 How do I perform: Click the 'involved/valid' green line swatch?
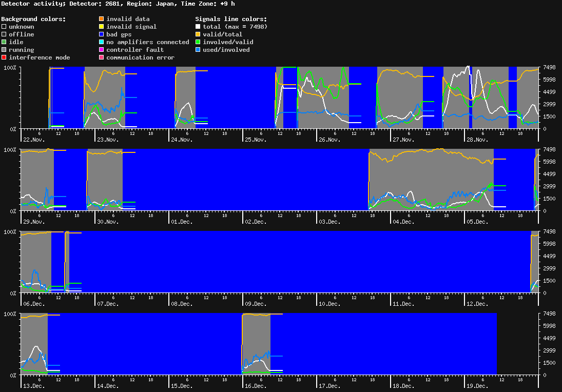tap(198, 42)
